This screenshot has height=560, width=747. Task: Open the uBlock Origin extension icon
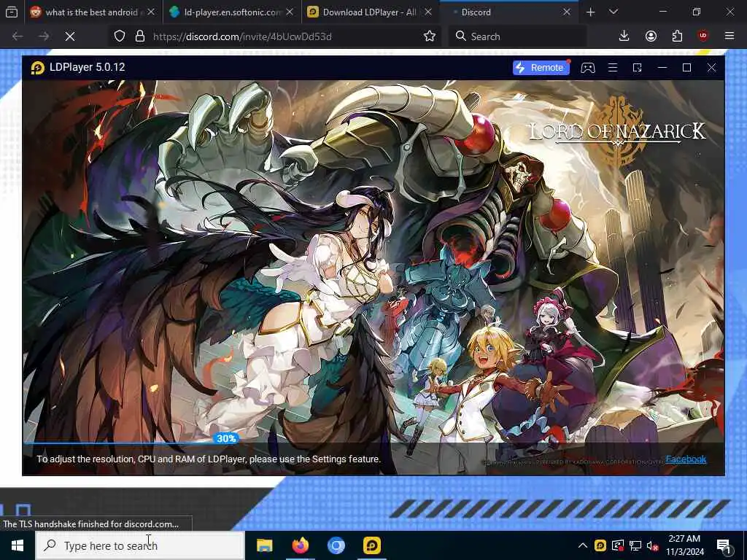703,36
